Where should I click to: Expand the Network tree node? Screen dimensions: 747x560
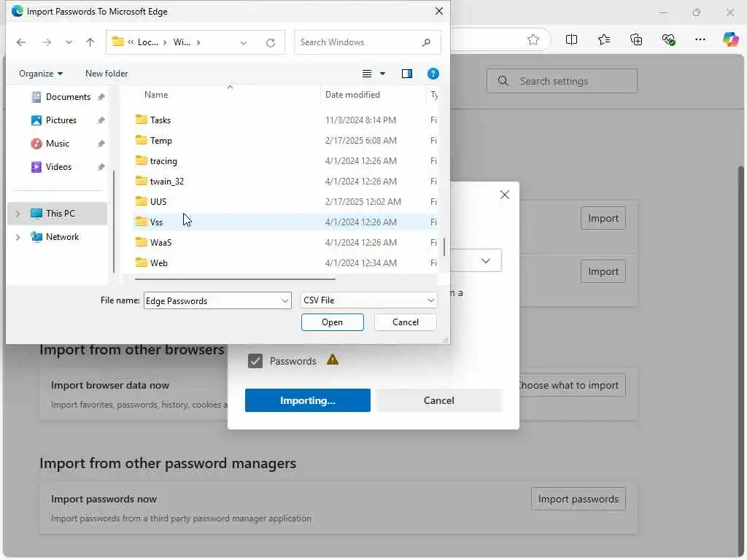coord(18,237)
